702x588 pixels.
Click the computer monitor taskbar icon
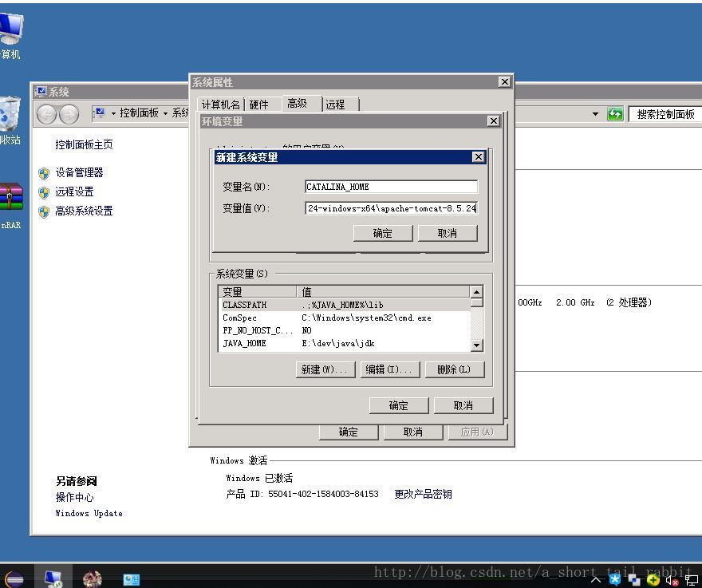[53, 578]
